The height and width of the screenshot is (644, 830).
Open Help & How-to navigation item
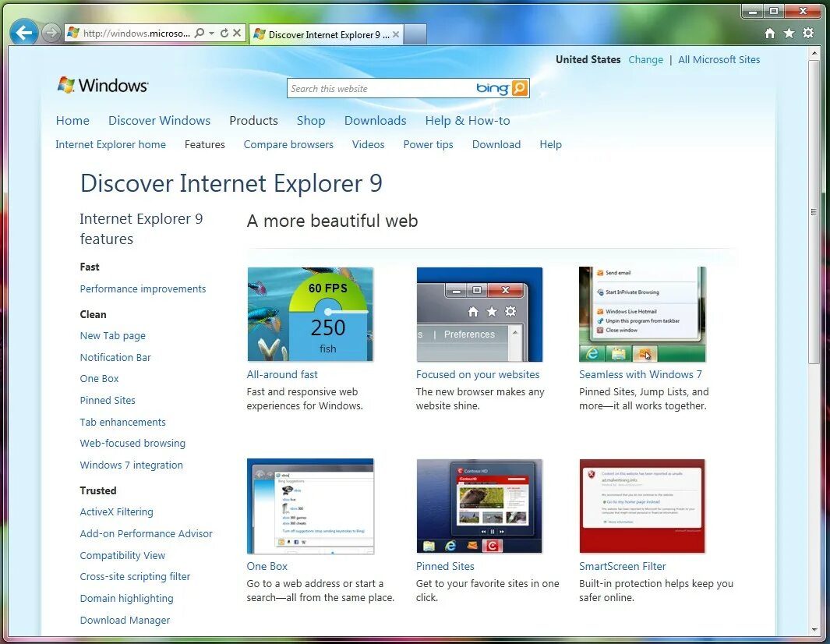pyautogui.click(x=468, y=121)
